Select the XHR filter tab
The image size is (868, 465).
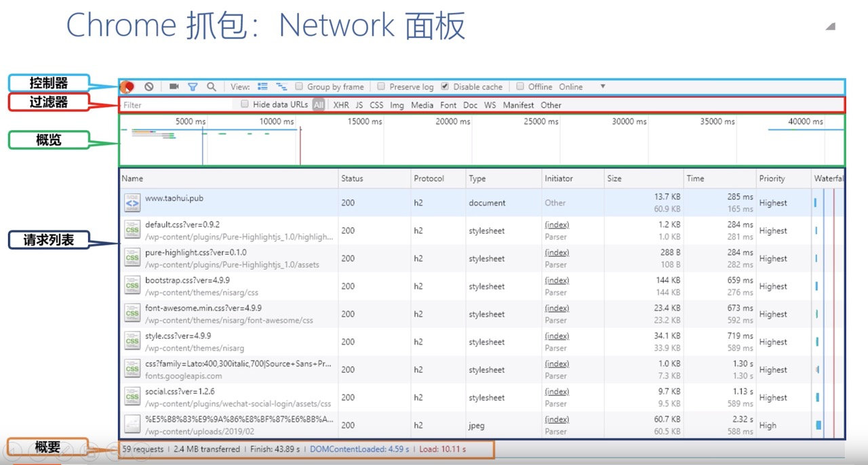pos(341,105)
